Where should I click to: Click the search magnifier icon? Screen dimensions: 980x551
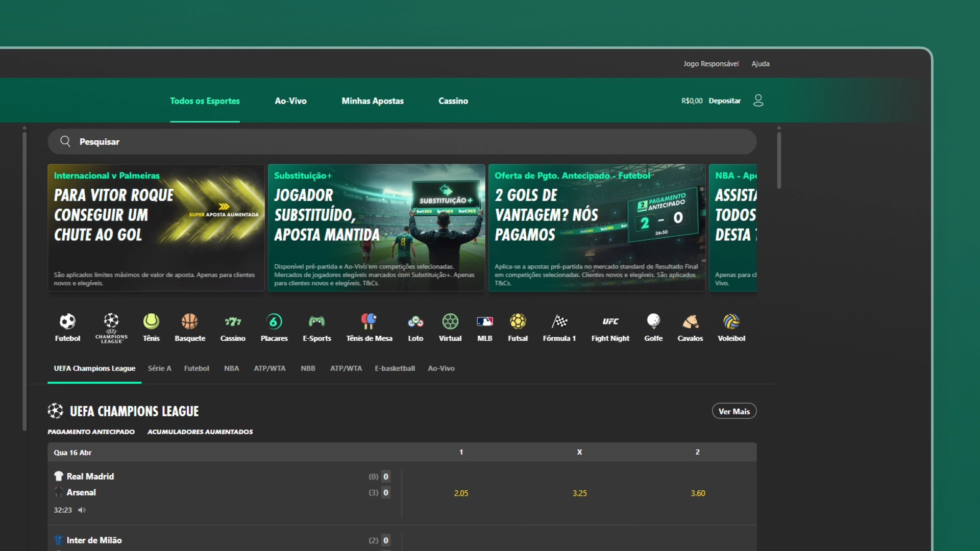pos(65,141)
